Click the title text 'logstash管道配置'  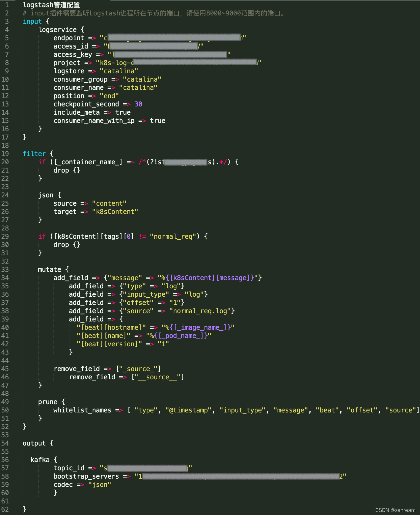pyautogui.click(x=51, y=5)
